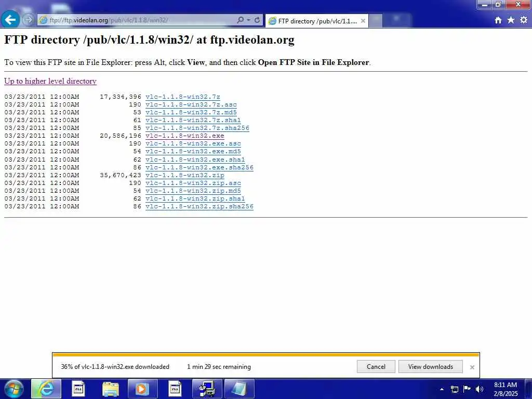532x399 pixels.
Task: Open the networked computers taskbar icon
Action: [x=207, y=389]
